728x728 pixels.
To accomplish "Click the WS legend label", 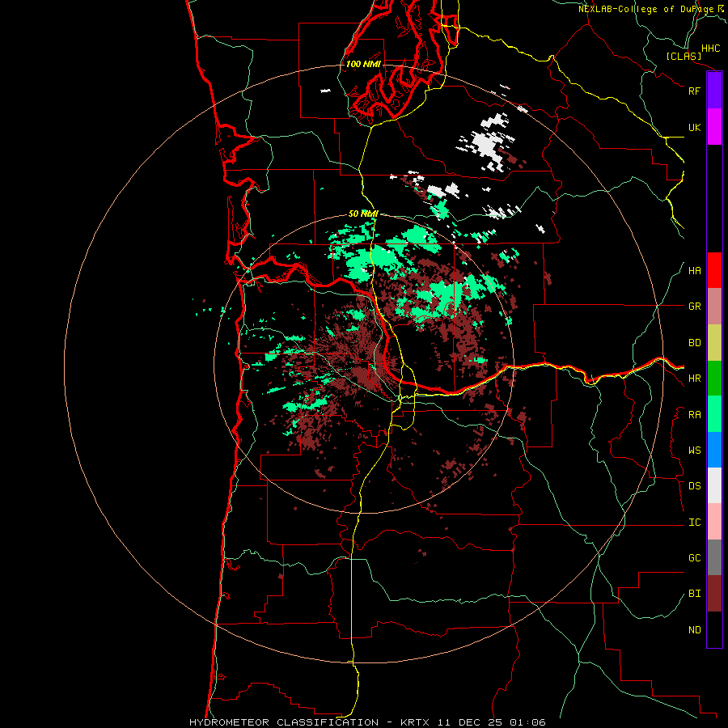I will point(694,450).
